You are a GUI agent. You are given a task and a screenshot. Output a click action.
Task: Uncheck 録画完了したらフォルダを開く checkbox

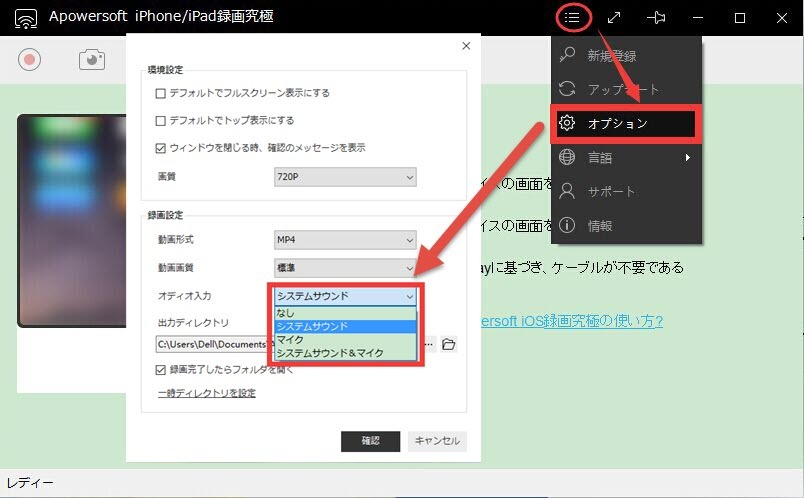[x=161, y=369]
